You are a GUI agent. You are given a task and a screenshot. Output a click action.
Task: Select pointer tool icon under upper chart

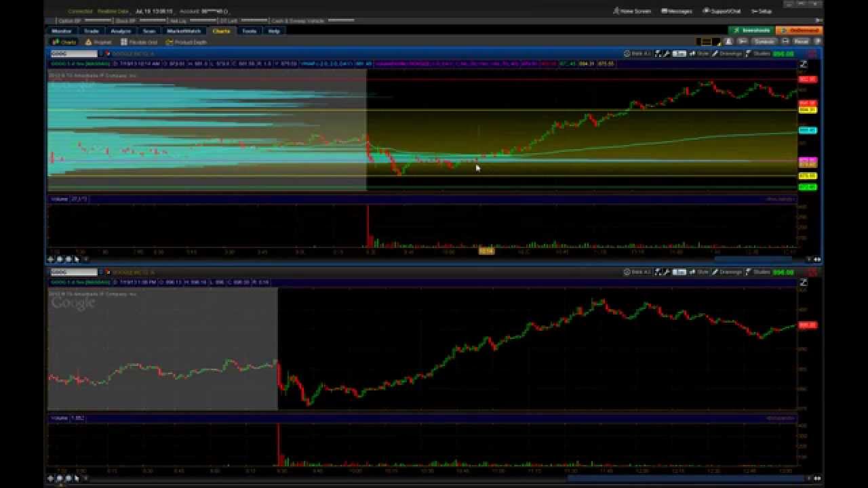click(x=76, y=259)
